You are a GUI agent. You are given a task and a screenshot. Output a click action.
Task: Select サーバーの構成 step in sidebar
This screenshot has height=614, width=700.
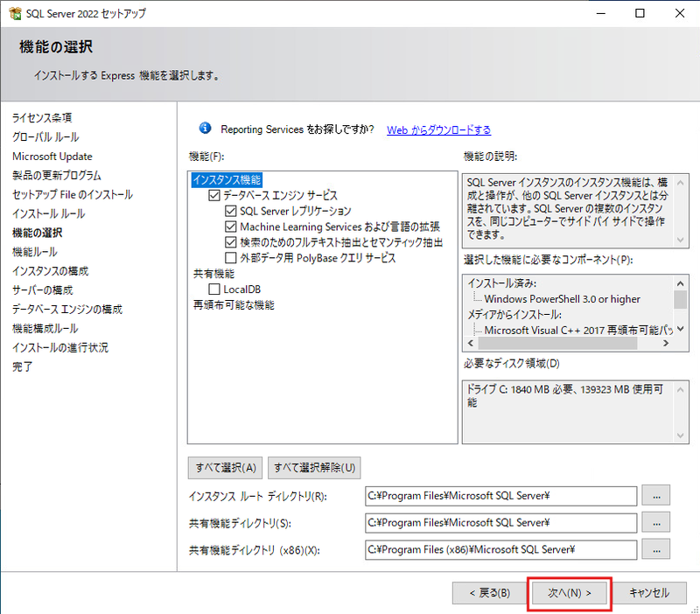(x=42, y=290)
